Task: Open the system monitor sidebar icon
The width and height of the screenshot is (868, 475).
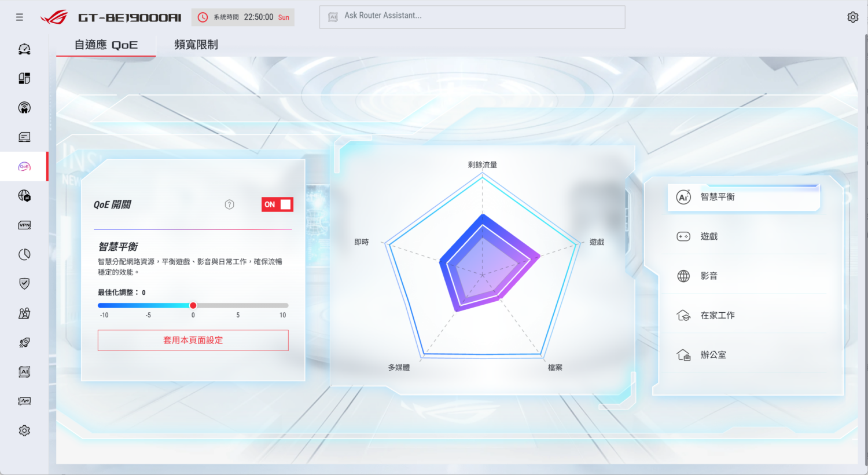Action: coord(24,401)
